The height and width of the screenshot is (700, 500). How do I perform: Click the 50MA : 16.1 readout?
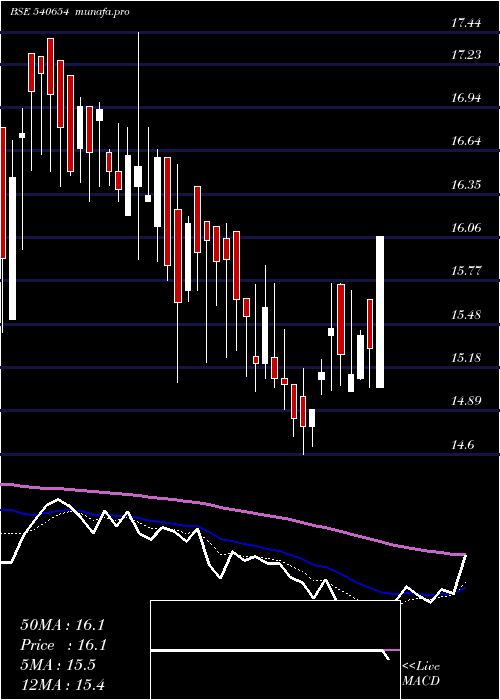tap(62, 625)
